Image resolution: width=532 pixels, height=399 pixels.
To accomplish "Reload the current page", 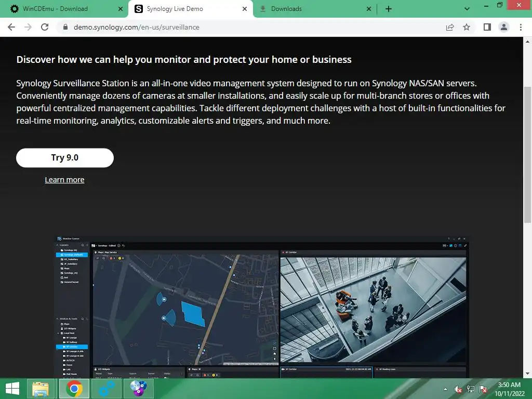I will tap(45, 27).
